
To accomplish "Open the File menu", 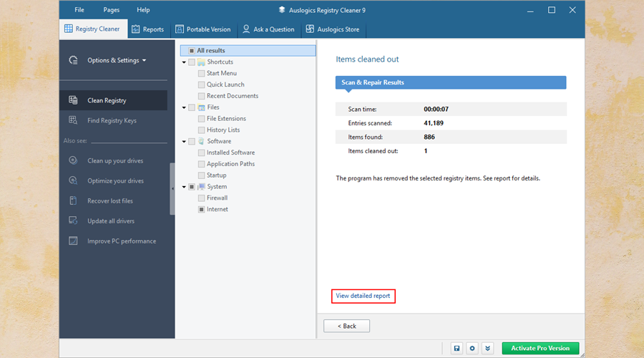I will [x=79, y=10].
